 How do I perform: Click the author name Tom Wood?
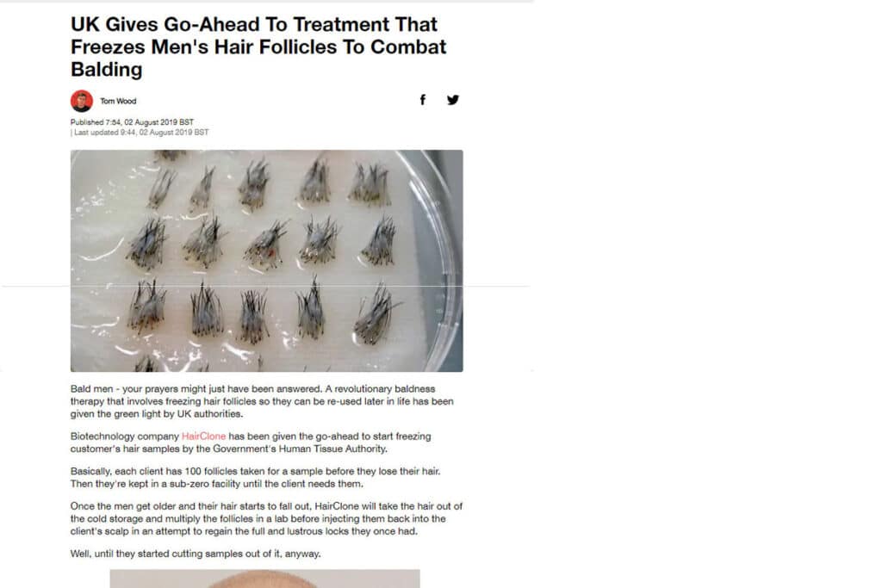tap(118, 102)
